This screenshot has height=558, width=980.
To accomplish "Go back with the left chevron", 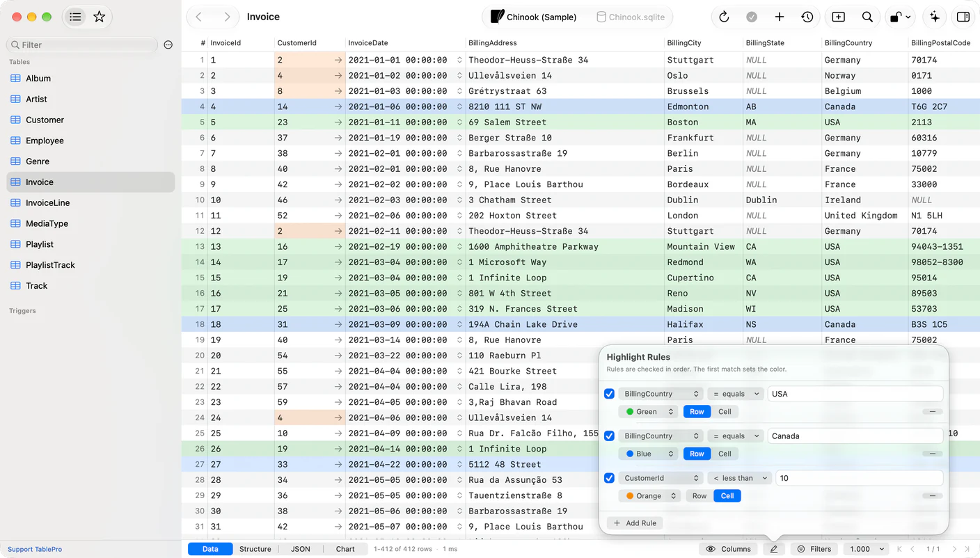I will [x=199, y=17].
